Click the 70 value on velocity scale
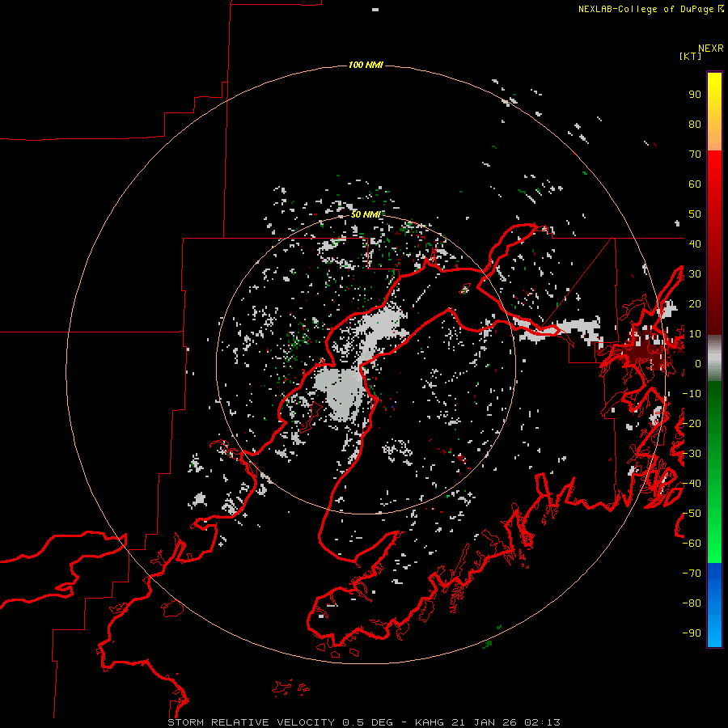The width and height of the screenshot is (728, 728). click(695, 154)
